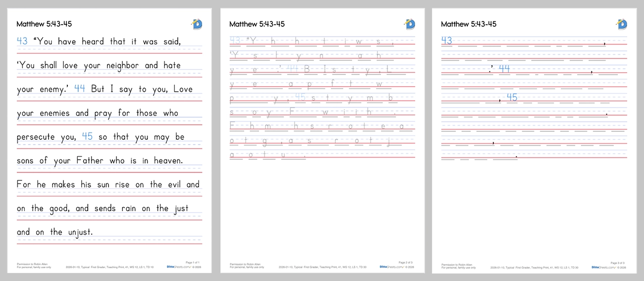Click the line "sons of your Father who is in heaven."

pos(100,161)
